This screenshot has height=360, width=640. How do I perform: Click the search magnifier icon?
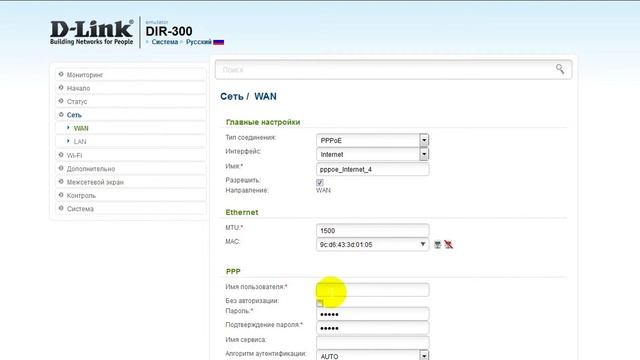pos(560,69)
